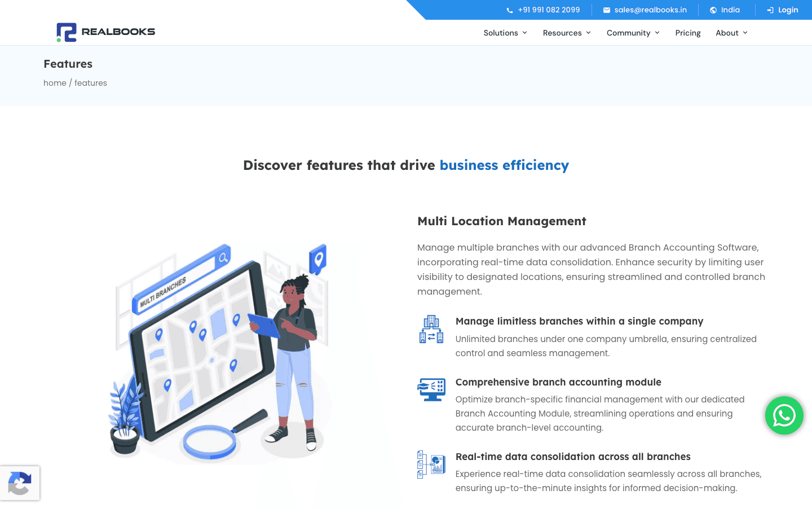Click the real-time data consolidation icon
The width and height of the screenshot is (812, 508).
click(431, 464)
